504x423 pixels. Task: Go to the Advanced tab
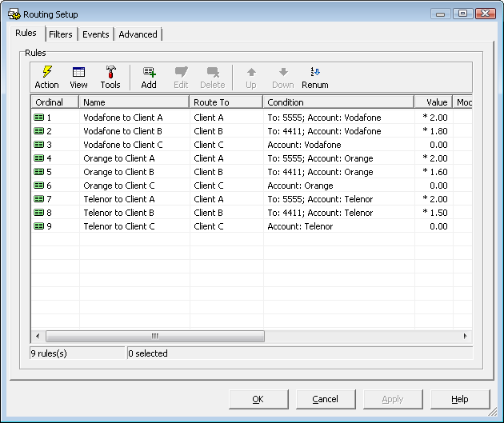(x=138, y=34)
